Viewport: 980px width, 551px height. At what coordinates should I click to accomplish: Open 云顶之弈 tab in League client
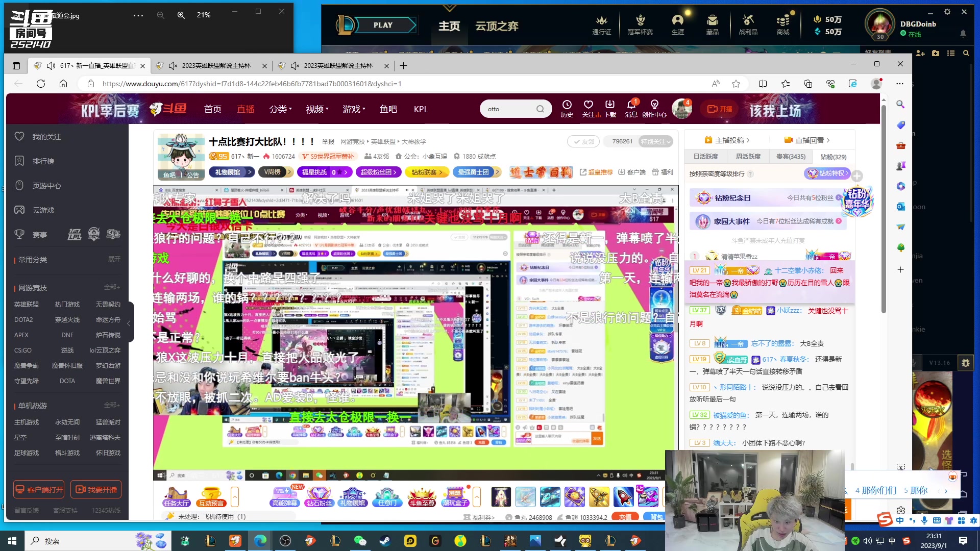point(497,26)
